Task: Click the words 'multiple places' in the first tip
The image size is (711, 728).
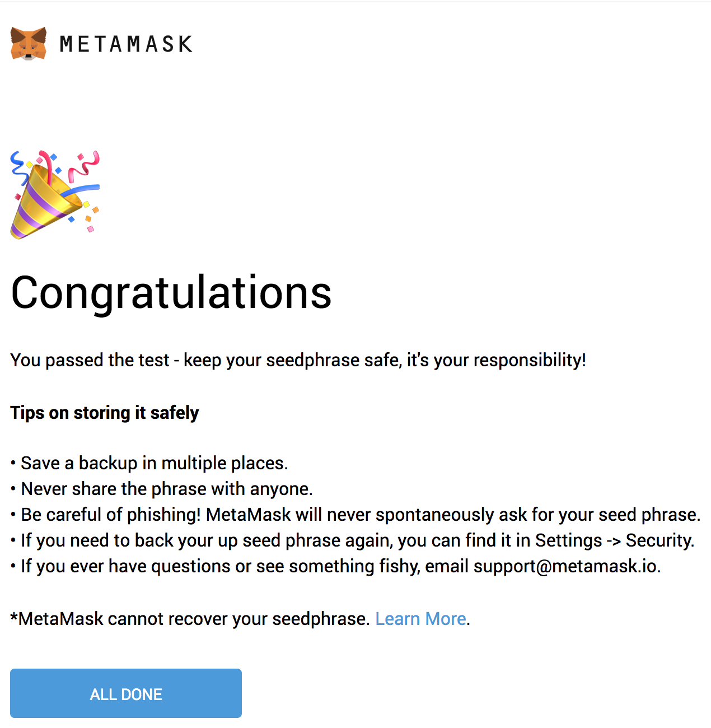Action: (x=224, y=463)
